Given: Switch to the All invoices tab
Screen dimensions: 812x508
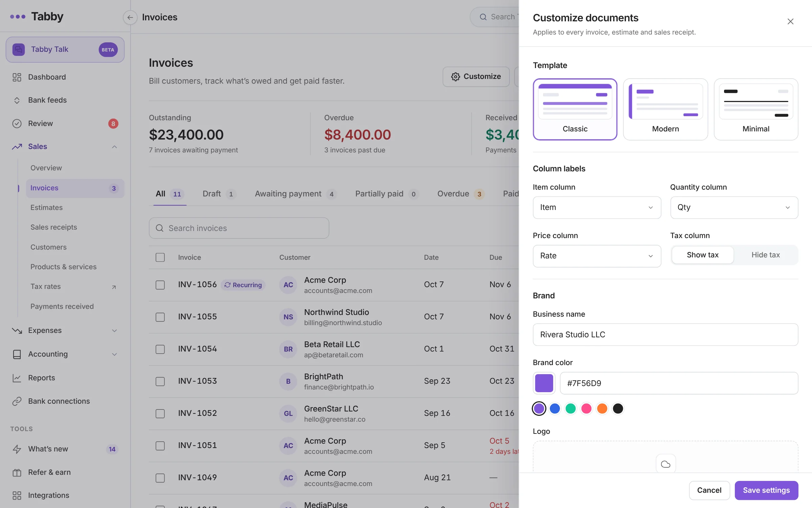Looking at the screenshot, I should point(170,194).
